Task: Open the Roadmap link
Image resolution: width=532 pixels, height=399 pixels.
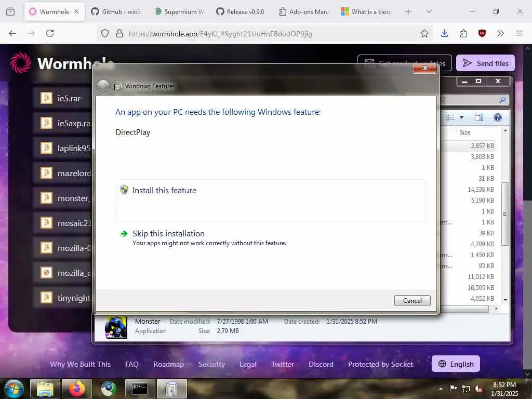Action: [168, 364]
